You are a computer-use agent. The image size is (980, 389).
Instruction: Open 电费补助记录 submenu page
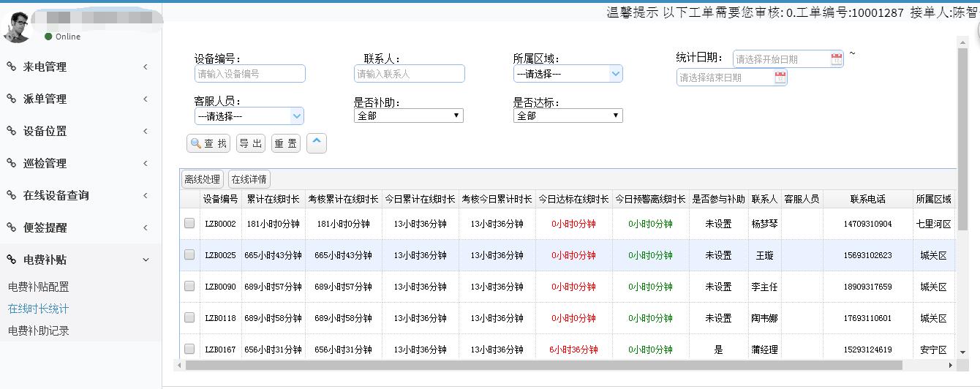pos(39,331)
